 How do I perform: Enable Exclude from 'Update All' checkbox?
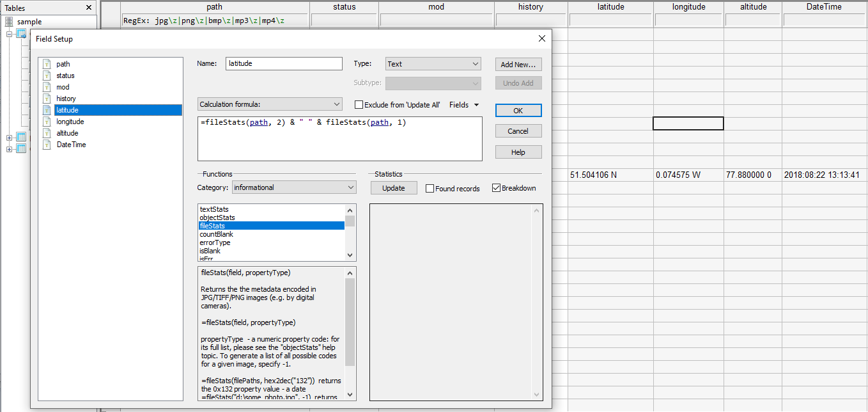[359, 105]
